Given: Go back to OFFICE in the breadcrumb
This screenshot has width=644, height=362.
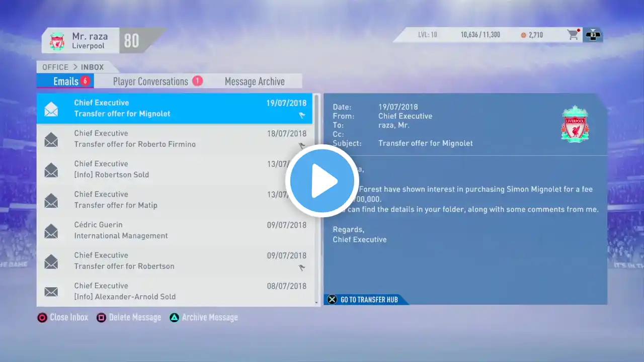Looking at the screenshot, I should tap(55, 67).
